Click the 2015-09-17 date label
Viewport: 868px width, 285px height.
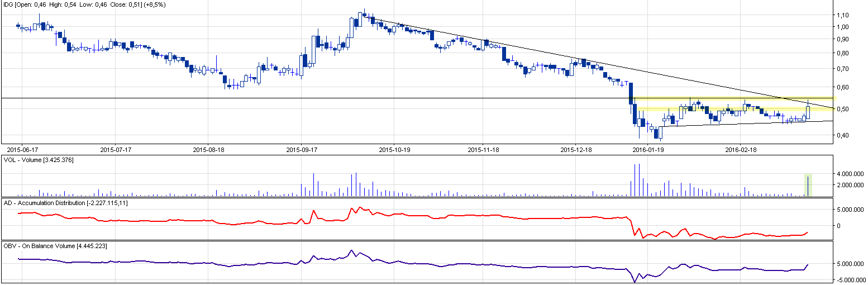click(x=301, y=150)
